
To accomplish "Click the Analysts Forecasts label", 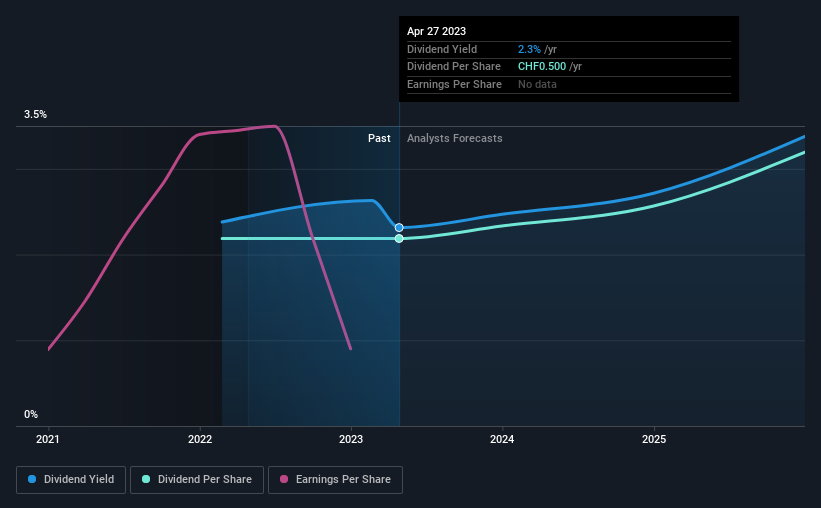I will point(454,138).
